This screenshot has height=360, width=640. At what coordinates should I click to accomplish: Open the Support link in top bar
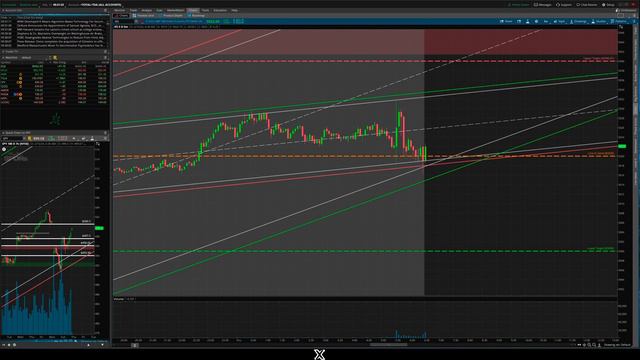click(x=564, y=5)
